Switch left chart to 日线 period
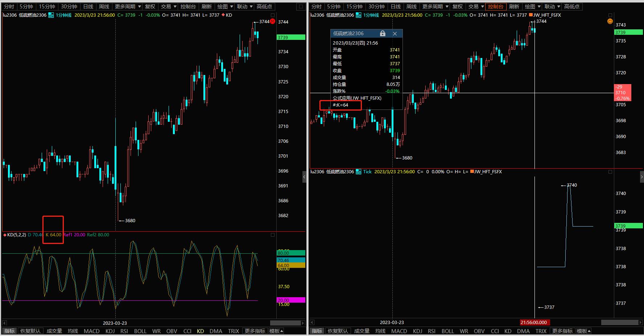 click(x=88, y=7)
